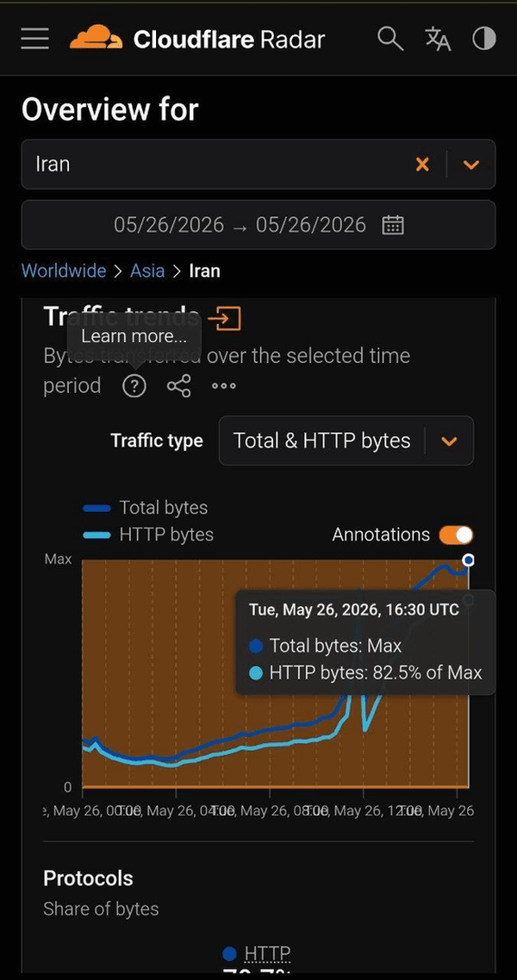Click the Total bytes max data point
The height and width of the screenshot is (980, 517).
(468, 560)
